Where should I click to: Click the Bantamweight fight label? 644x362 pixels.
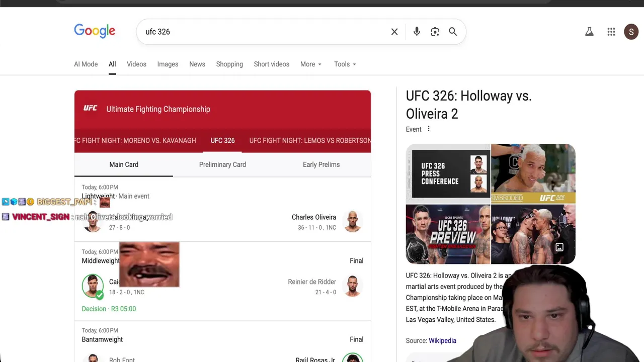(102, 339)
